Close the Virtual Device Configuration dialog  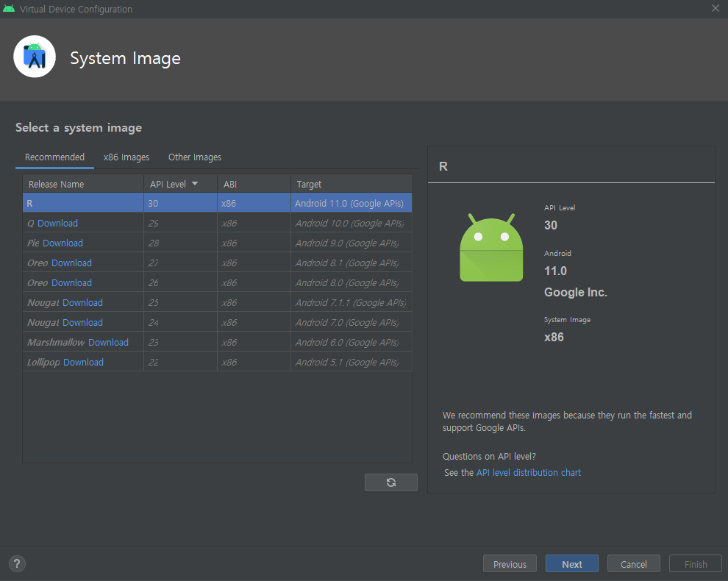pyautogui.click(x=715, y=8)
